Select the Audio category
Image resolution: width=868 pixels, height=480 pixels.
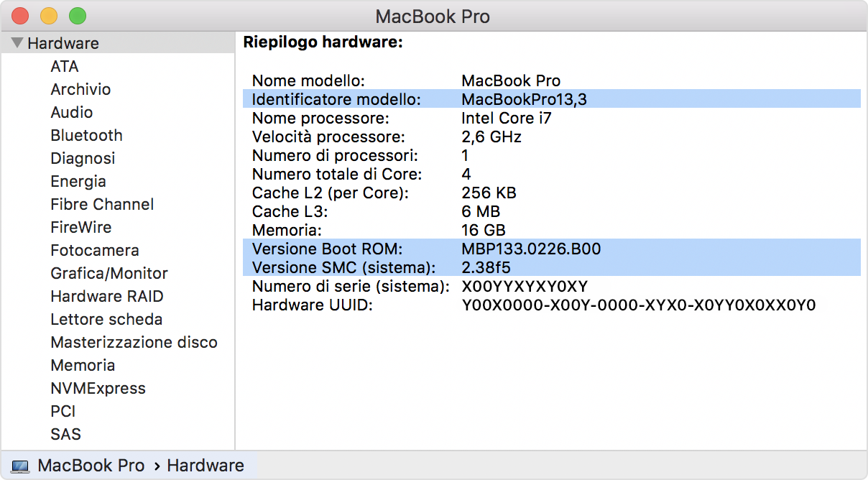[70, 112]
